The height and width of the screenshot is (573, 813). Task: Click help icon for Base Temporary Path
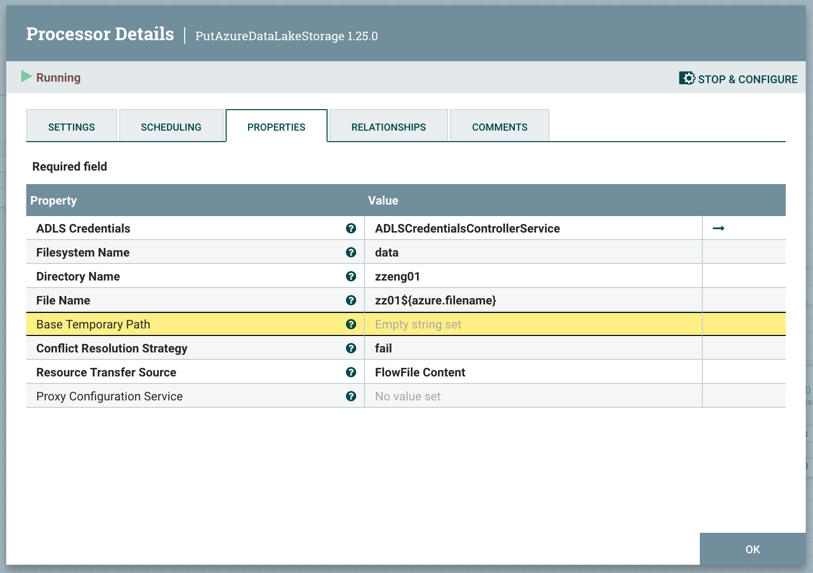(x=351, y=325)
